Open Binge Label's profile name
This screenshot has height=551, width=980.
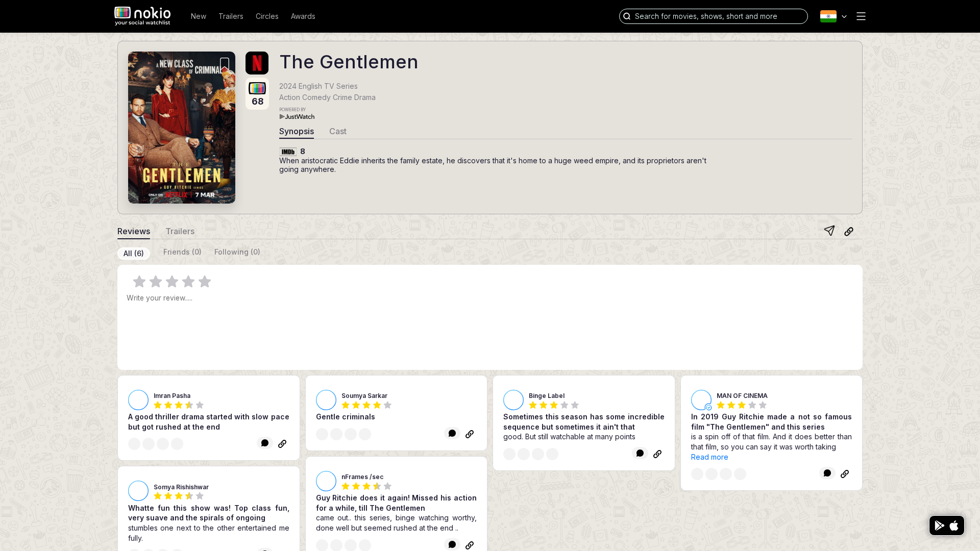[547, 396]
